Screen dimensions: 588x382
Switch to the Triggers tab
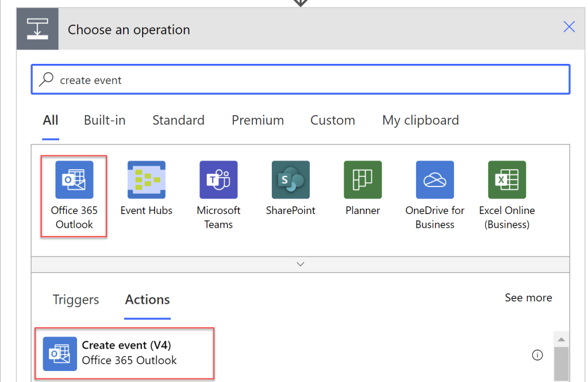(75, 300)
